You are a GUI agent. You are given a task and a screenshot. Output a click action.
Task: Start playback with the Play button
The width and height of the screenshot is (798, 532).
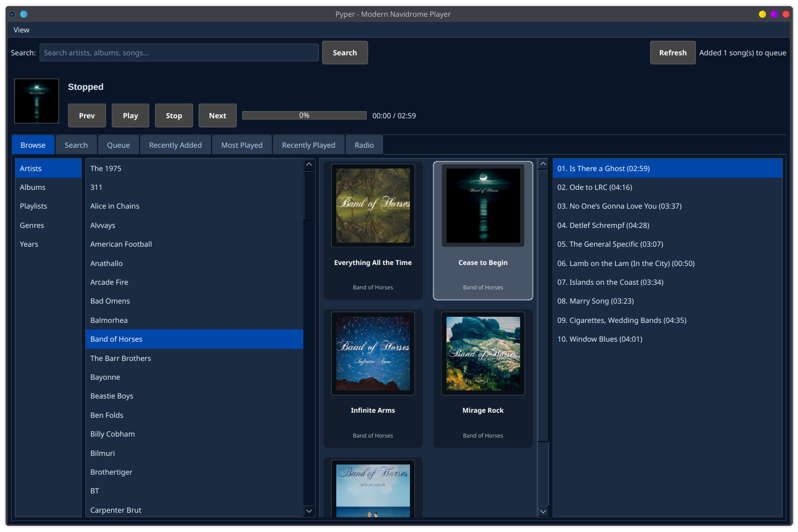tap(131, 116)
